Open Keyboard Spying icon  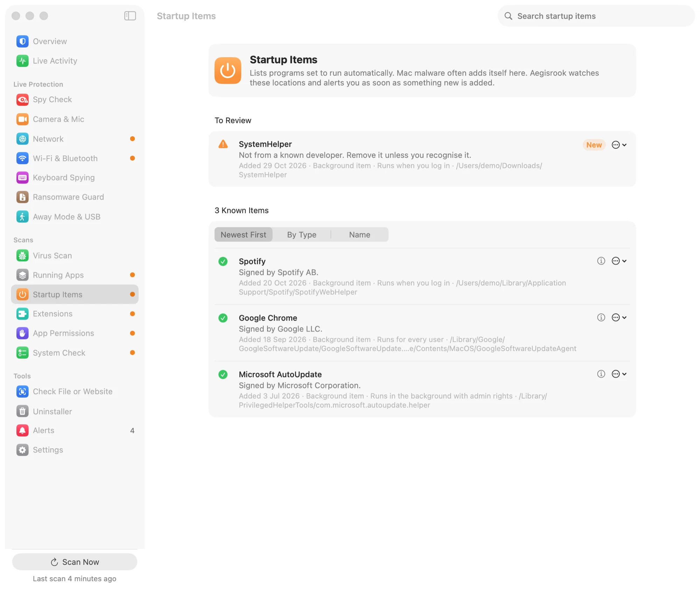click(22, 178)
